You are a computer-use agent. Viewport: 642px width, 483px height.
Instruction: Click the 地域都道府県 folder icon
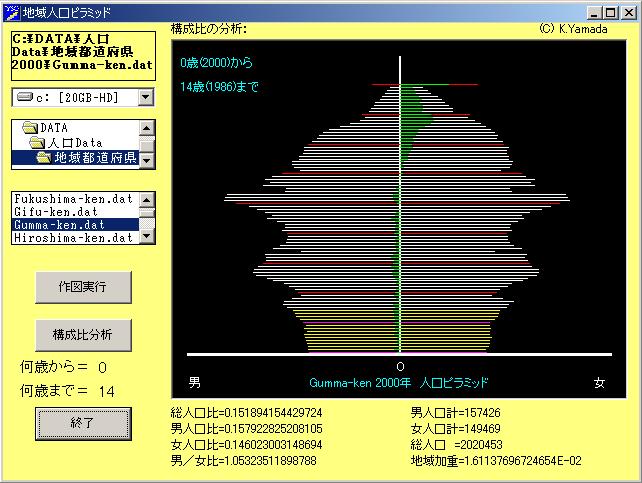[x=44, y=158]
